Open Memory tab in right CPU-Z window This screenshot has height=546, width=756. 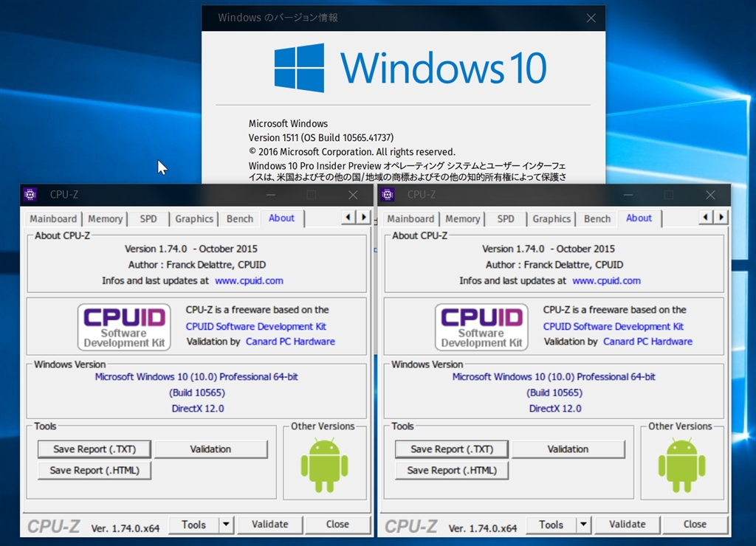[x=462, y=219]
